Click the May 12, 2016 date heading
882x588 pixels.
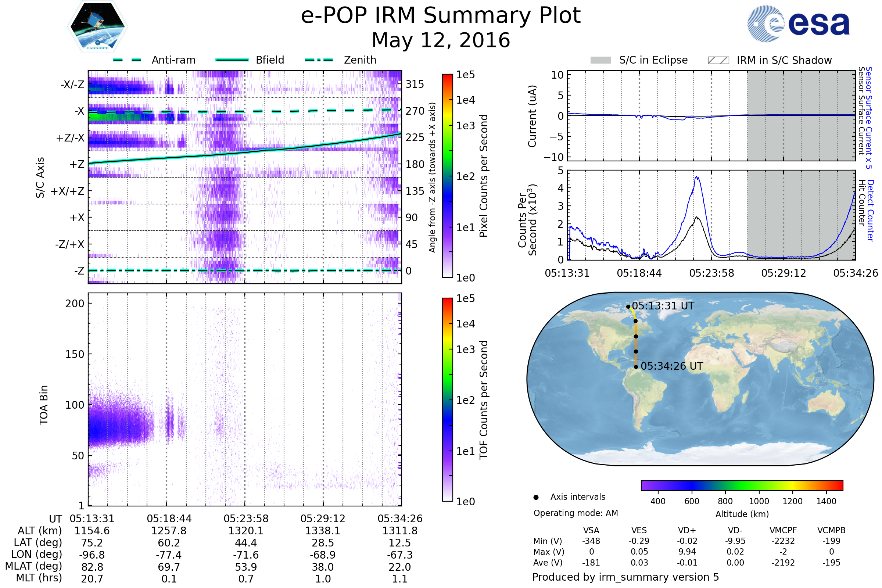[x=441, y=40]
